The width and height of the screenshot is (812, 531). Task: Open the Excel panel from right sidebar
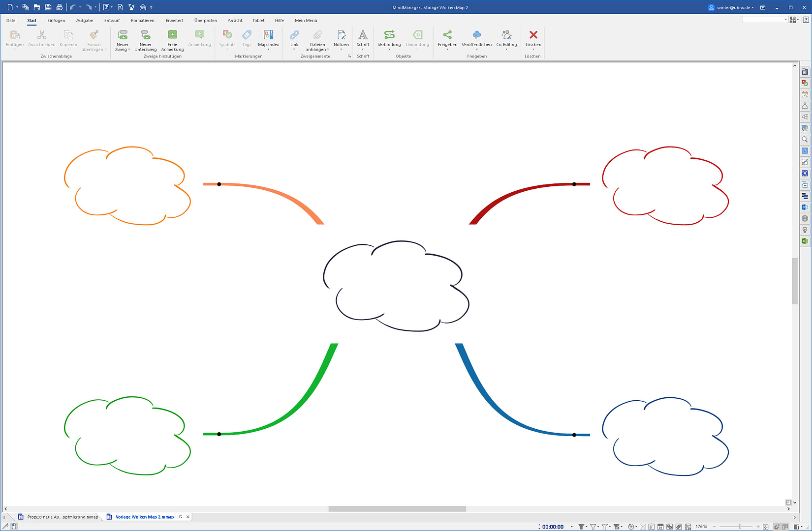(x=805, y=241)
